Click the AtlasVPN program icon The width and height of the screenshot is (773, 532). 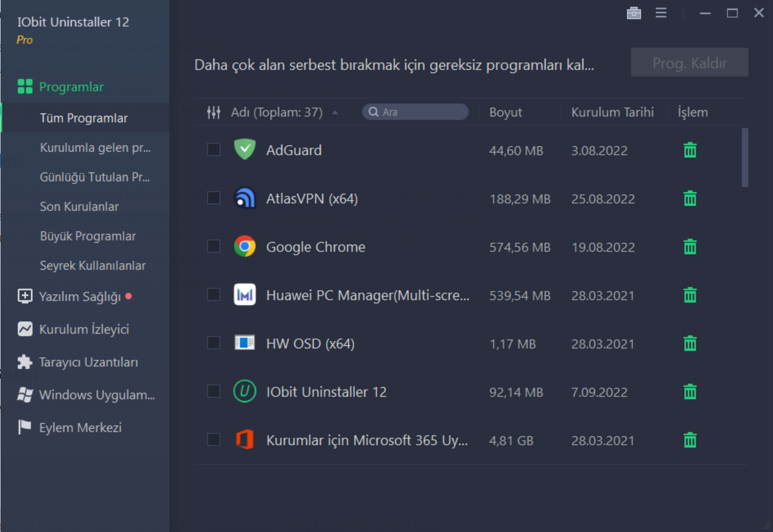[245, 198]
